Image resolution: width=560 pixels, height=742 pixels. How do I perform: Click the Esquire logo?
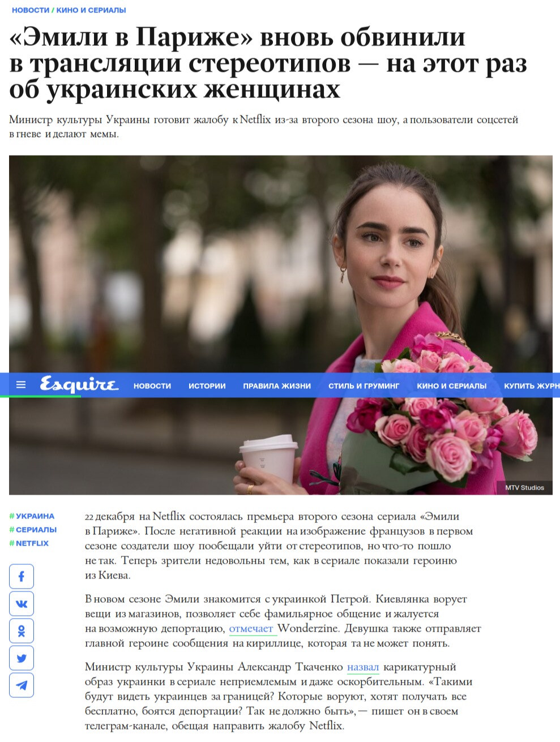click(79, 385)
